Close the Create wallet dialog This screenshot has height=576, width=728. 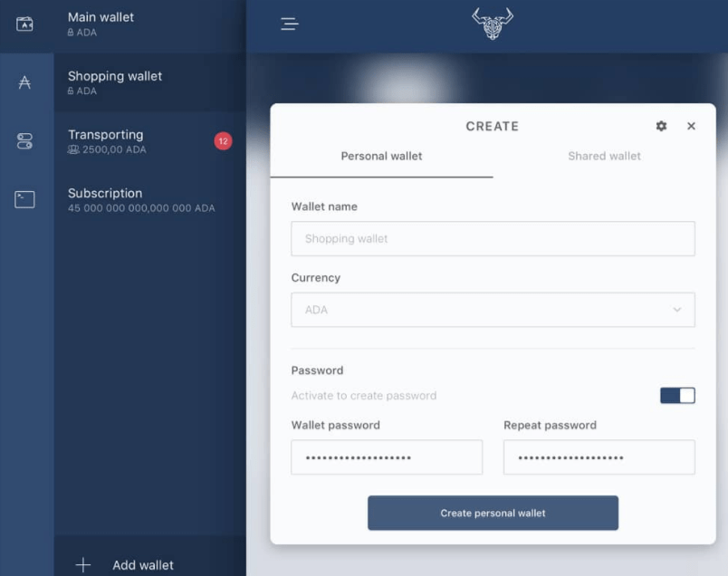691,126
